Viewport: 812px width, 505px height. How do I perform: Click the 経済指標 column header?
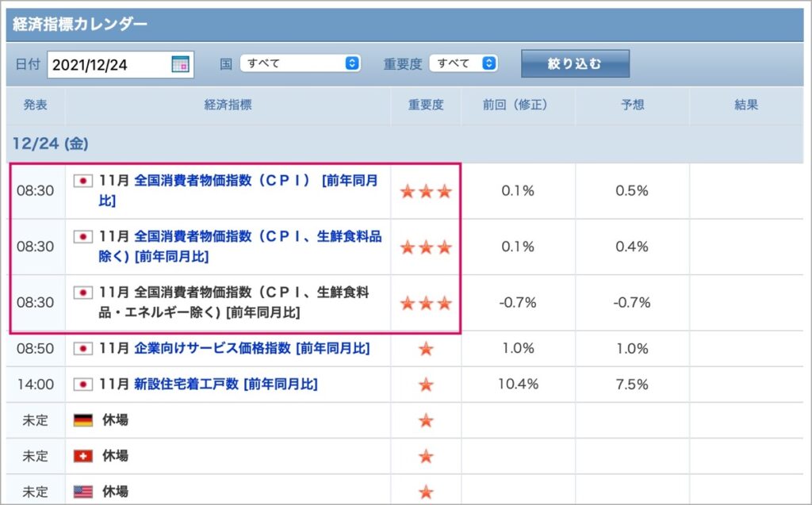(228, 105)
